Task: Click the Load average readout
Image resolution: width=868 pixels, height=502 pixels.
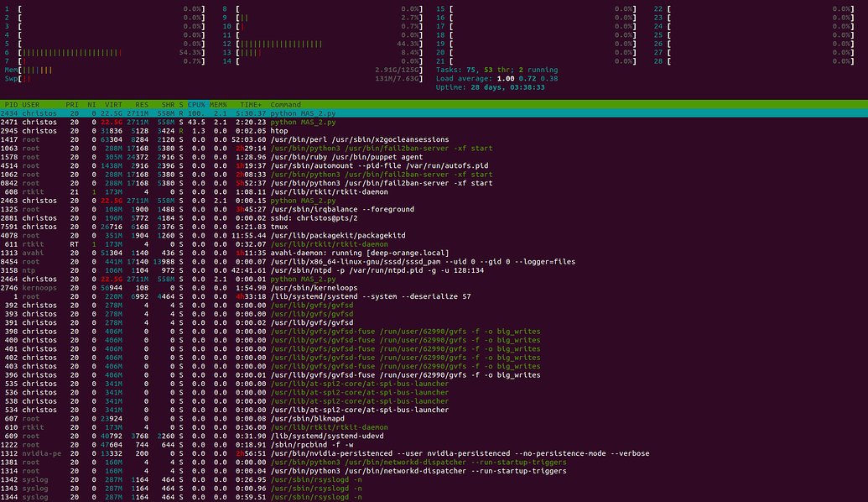Action: 497,79
